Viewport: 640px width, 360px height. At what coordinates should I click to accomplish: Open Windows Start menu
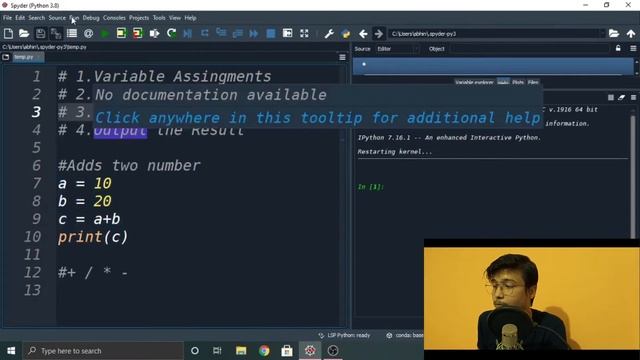tap(11, 351)
